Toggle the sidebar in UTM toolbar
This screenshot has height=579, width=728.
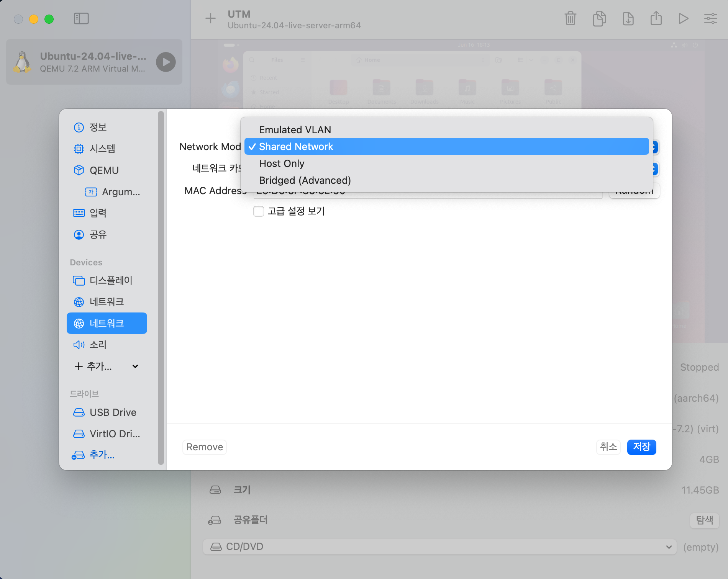(x=81, y=18)
